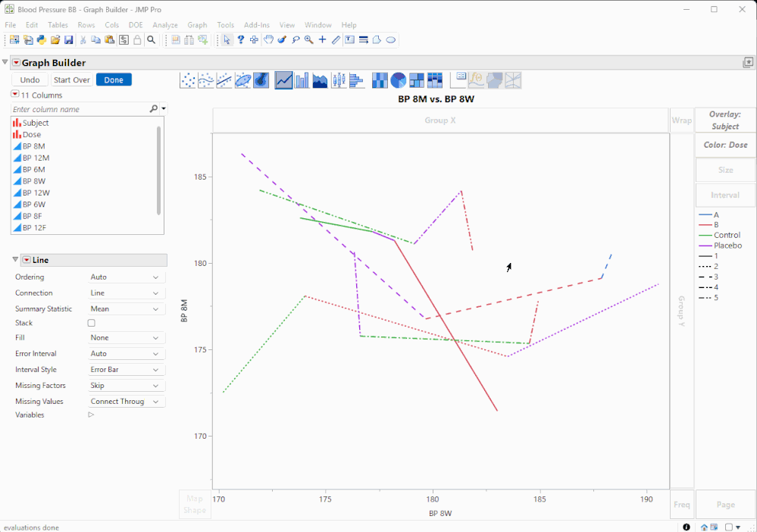Select the Heatmap element icon
The image size is (757, 532).
380,80
